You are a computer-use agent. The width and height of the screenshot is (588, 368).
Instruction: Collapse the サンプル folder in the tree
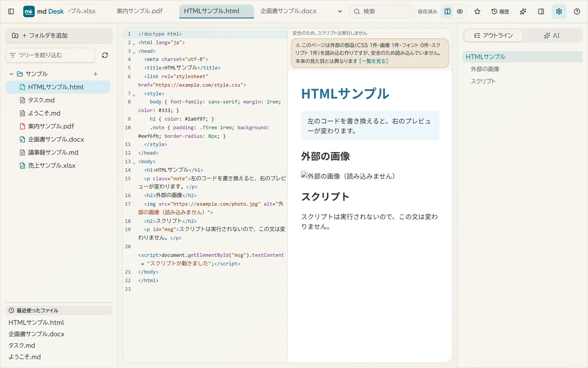click(x=11, y=74)
